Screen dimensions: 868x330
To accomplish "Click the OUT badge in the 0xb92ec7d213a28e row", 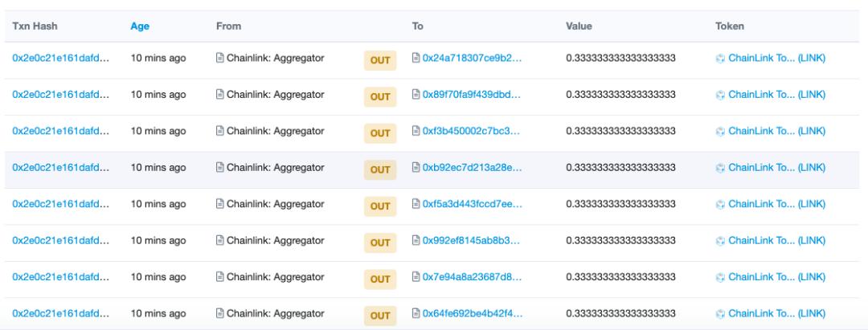I will pyautogui.click(x=380, y=169).
